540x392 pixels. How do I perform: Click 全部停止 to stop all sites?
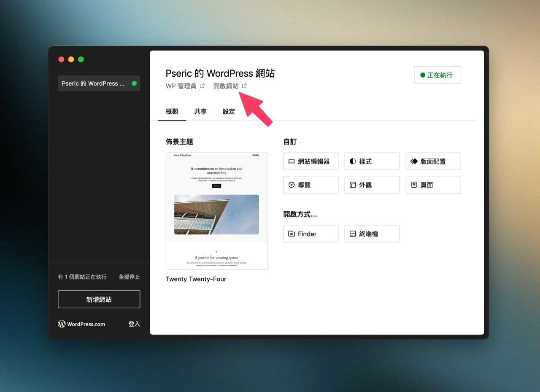129,277
